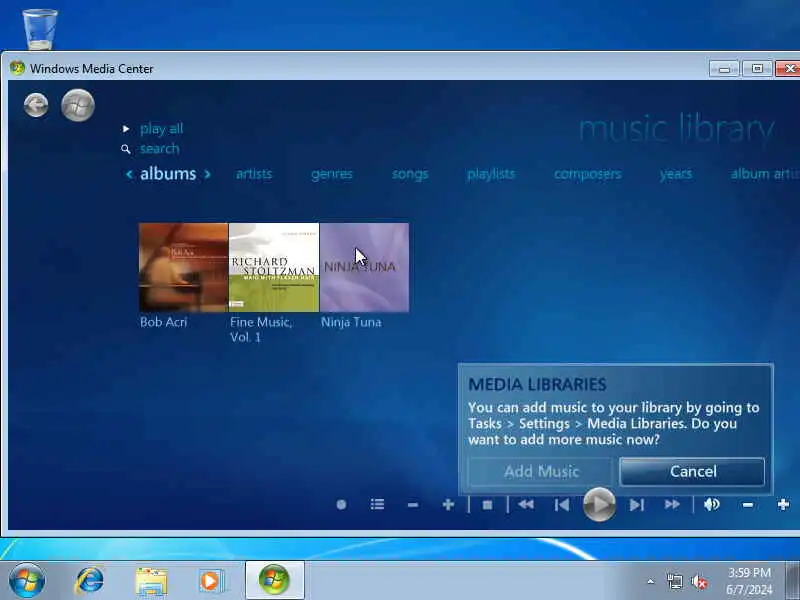Open the Recycle Bin on desktop
This screenshot has height=600, width=800.
click(x=40, y=29)
